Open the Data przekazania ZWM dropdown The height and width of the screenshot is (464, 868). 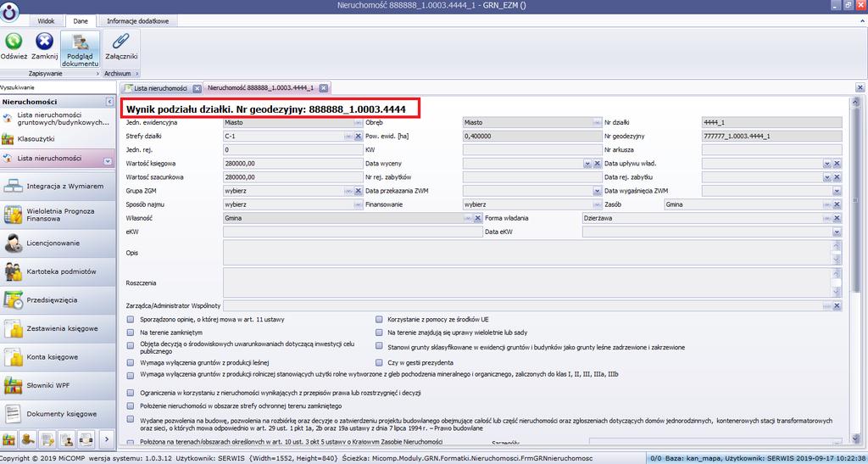pos(598,191)
